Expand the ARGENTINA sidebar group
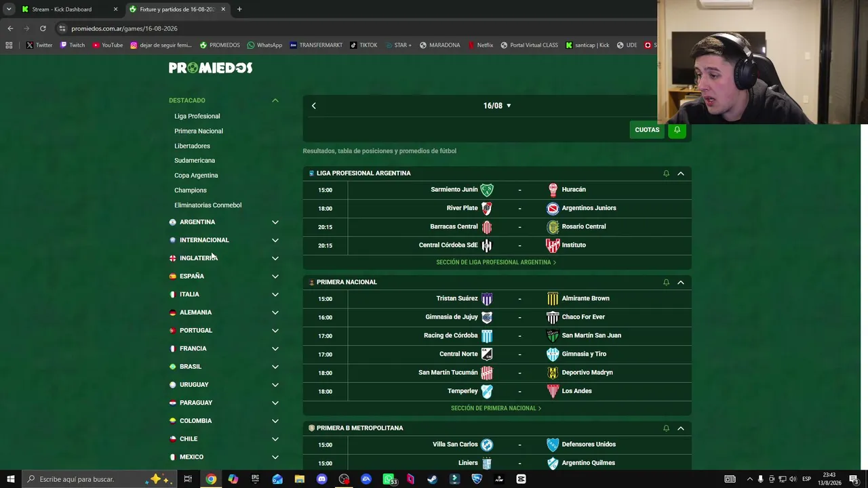868x488 pixels. (x=275, y=222)
